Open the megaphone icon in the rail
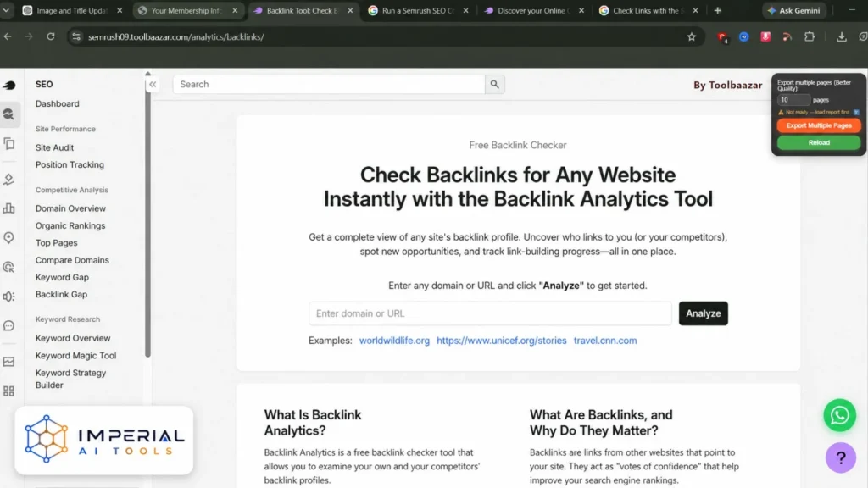 click(x=8, y=297)
